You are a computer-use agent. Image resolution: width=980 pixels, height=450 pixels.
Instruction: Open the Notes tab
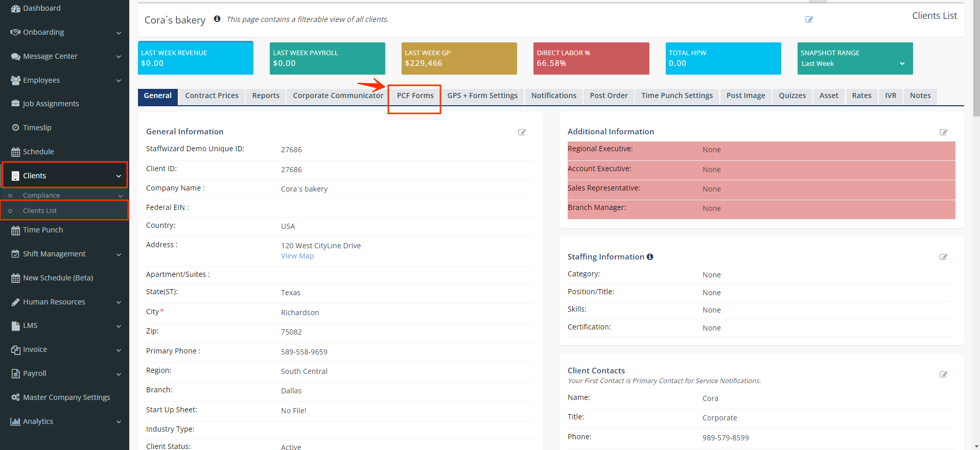(x=920, y=96)
